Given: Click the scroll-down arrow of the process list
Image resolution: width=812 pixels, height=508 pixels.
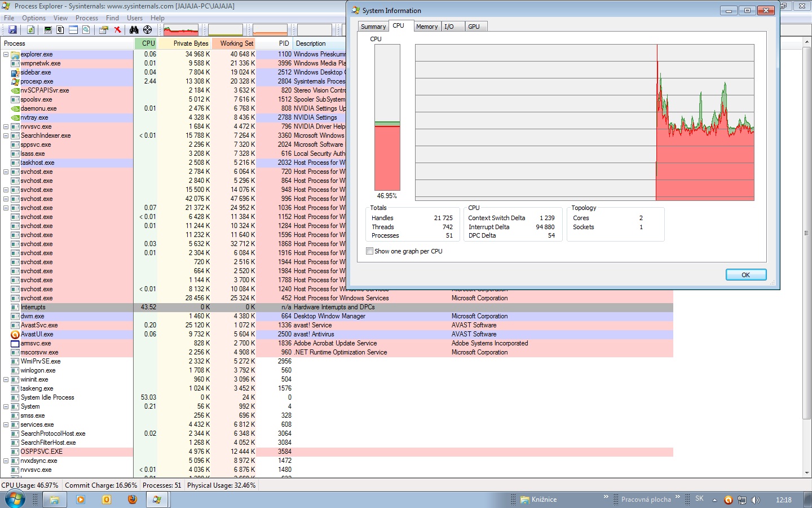Looking at the screenshot, I should (x=807, y=473).
